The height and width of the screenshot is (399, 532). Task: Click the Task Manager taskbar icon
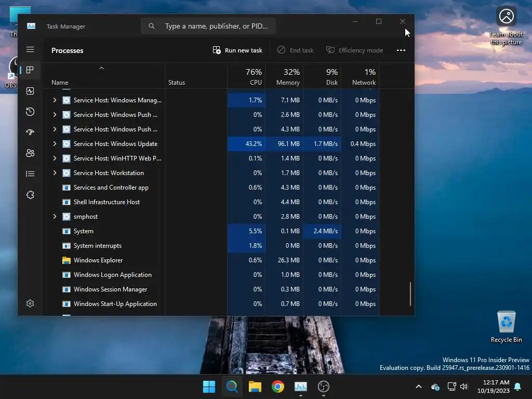[x=301, y=387]
